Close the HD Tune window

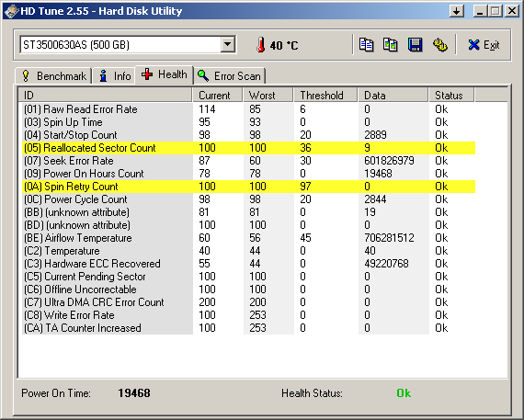(x=512, y=11)
